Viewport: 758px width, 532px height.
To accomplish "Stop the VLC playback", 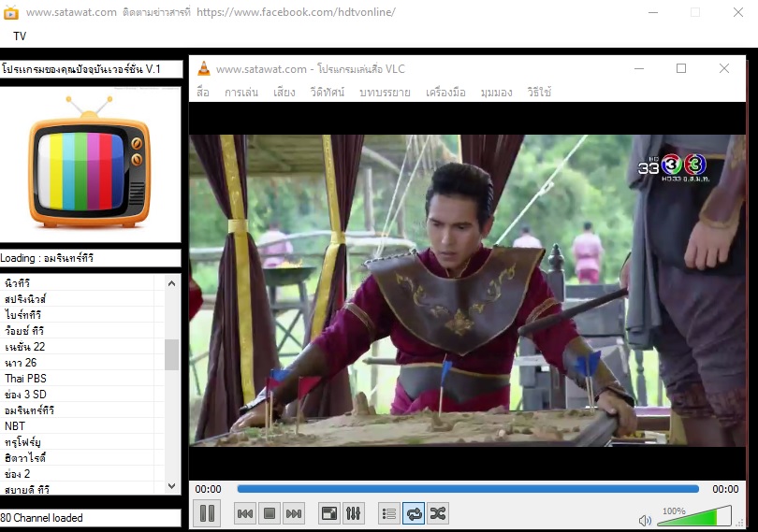I will tap(270, 513).
